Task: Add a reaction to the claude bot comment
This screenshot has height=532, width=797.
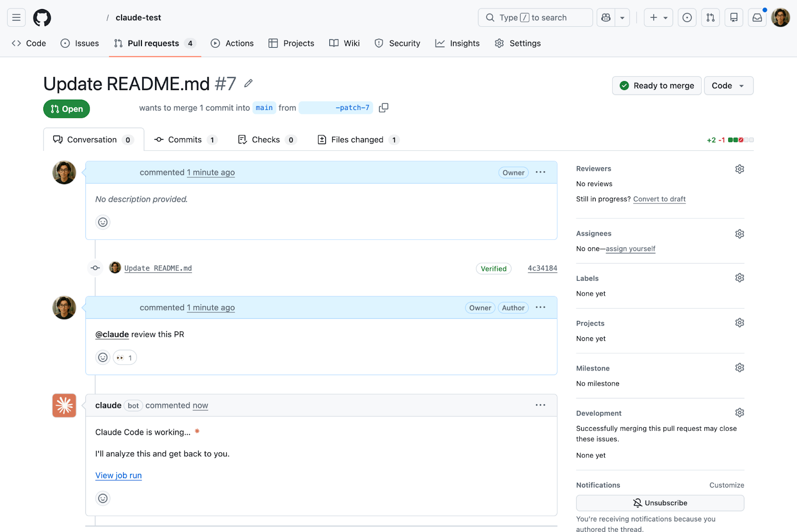Action: 103,498
